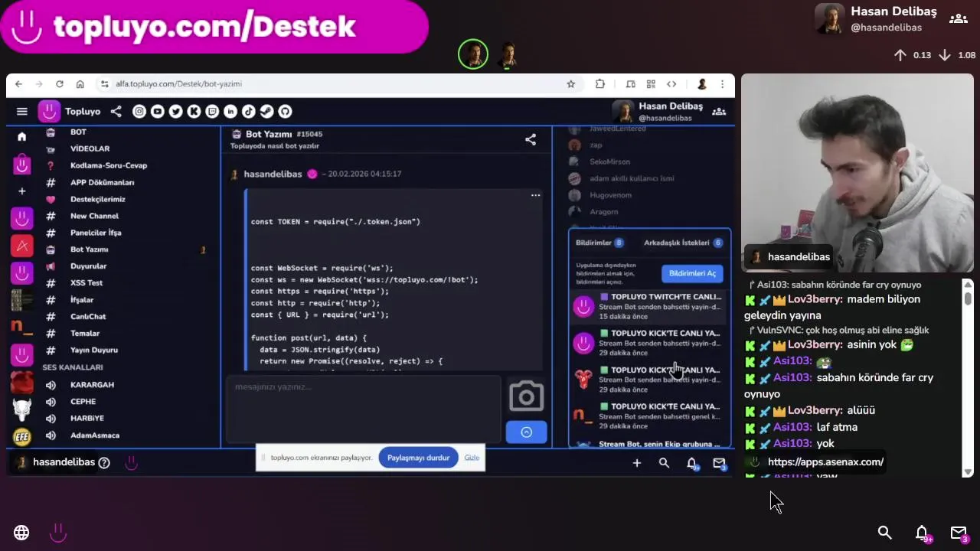Open notifications bell in the page bottom bar
Viewport: 980px width, 551px height.
coord(691,463)
